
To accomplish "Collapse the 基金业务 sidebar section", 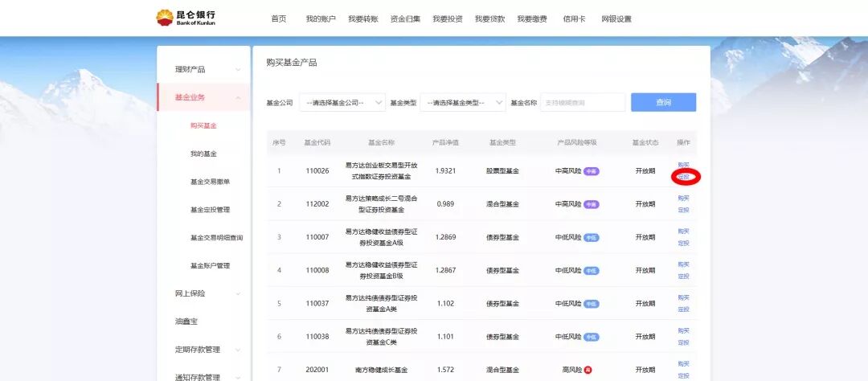I will coord(203,97).
